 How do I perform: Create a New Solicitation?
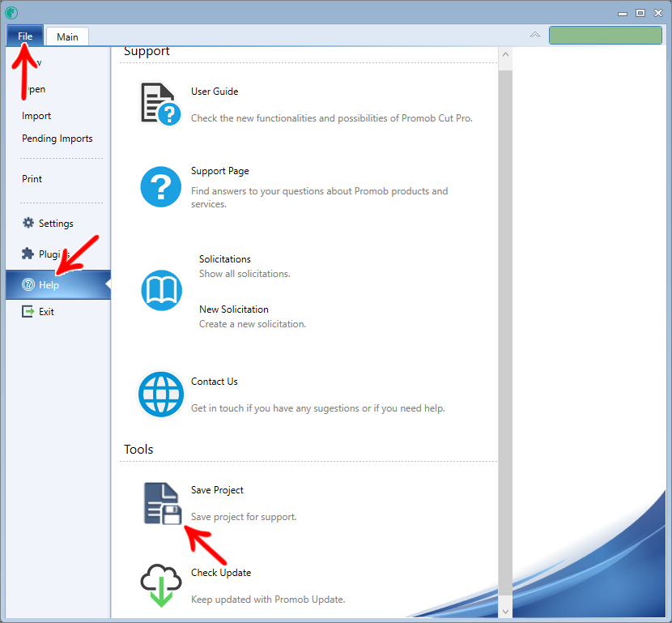click(x=234, y=309)
